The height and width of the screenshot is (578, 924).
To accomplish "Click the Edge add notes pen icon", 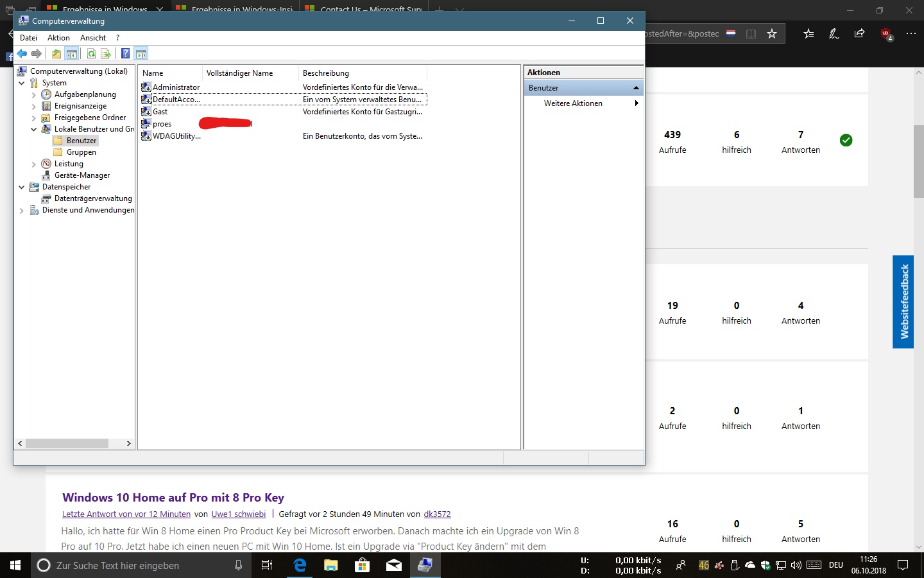I will (834, 33).
